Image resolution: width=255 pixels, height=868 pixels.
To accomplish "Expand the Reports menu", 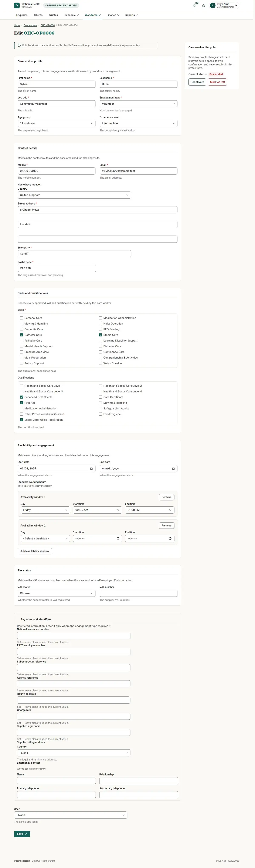I will (131, 15).
